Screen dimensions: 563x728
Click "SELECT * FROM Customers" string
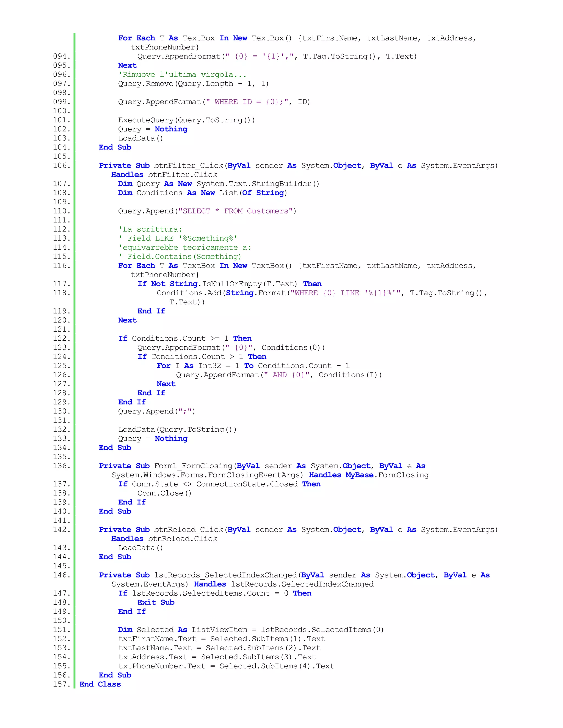pos(236,211)
